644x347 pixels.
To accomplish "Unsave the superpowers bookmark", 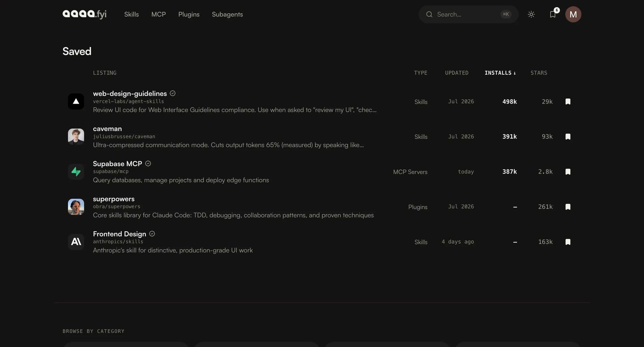I will point(568,207).
